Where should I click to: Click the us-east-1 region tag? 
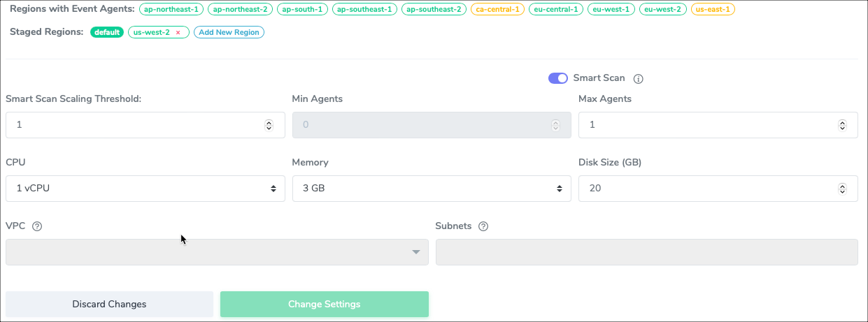(x=713, y=9)
